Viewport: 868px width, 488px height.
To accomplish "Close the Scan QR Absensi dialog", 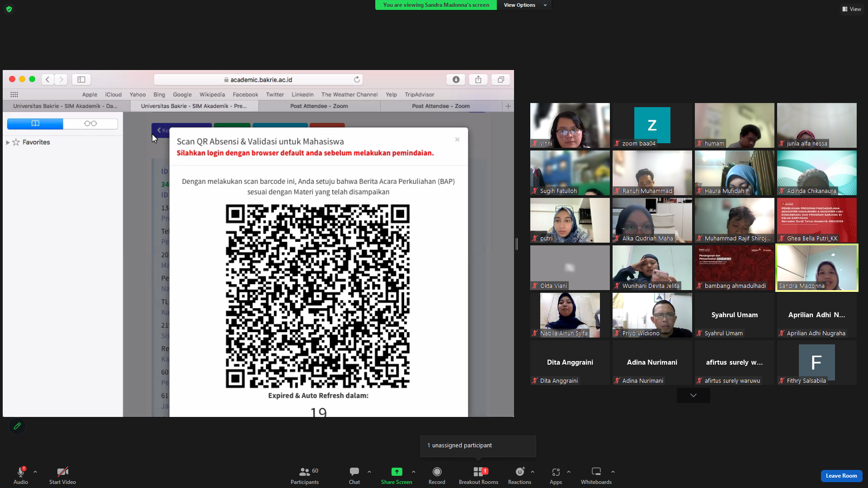I will (458, 140).
